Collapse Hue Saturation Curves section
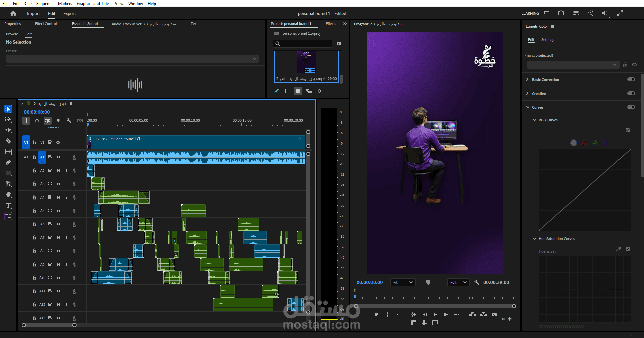Viewport: 644px width, 338px height. pos(535,239)
